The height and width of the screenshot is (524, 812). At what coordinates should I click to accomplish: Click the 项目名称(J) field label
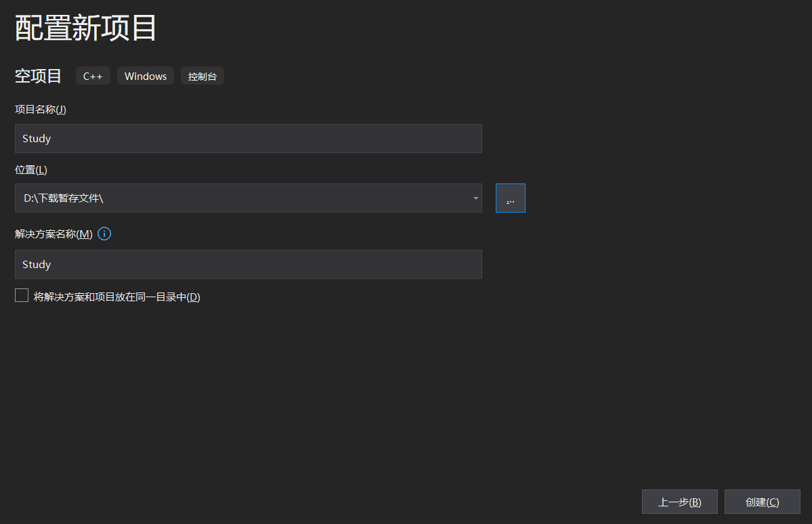[x=40, y=109]
